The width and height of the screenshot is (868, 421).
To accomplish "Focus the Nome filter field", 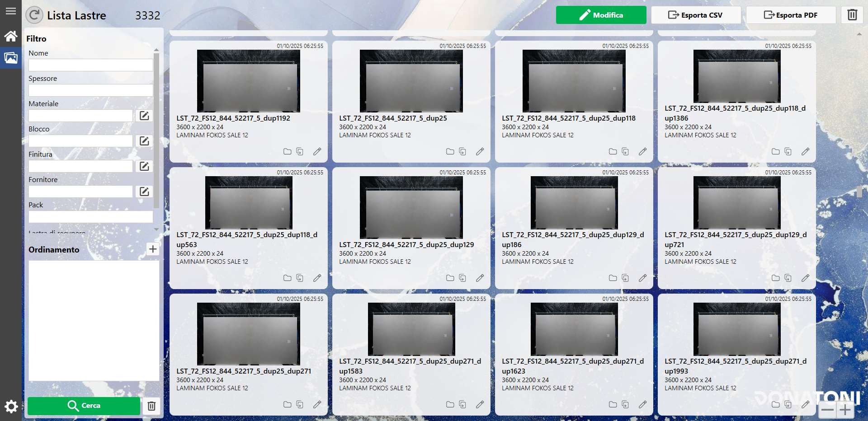I will point(90,65).
